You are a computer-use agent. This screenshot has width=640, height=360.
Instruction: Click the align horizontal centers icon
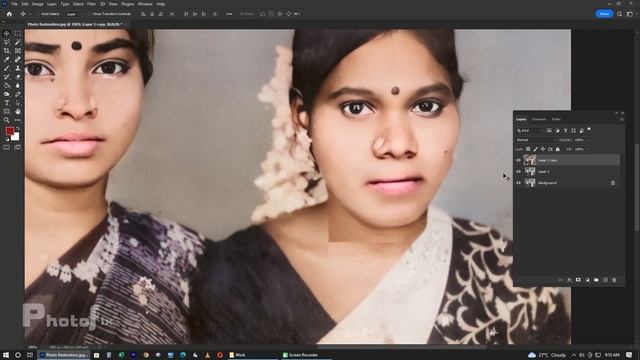coord(152,14)
